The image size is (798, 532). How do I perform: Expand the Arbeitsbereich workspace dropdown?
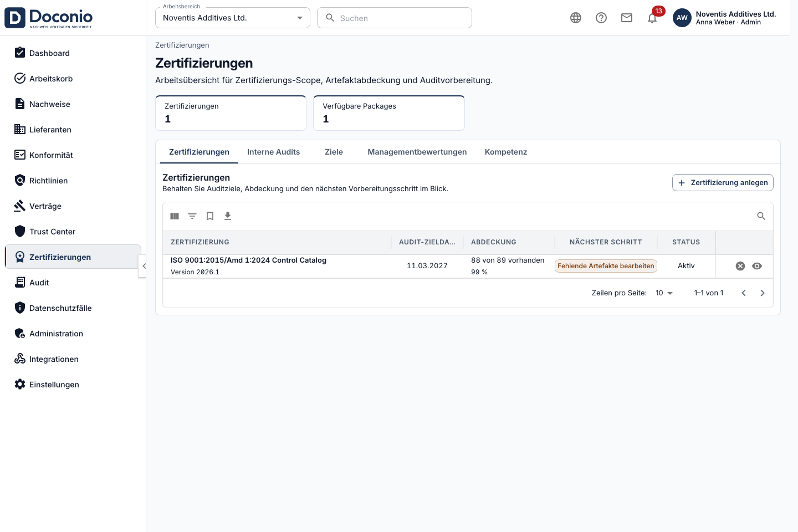coord(233,18)
